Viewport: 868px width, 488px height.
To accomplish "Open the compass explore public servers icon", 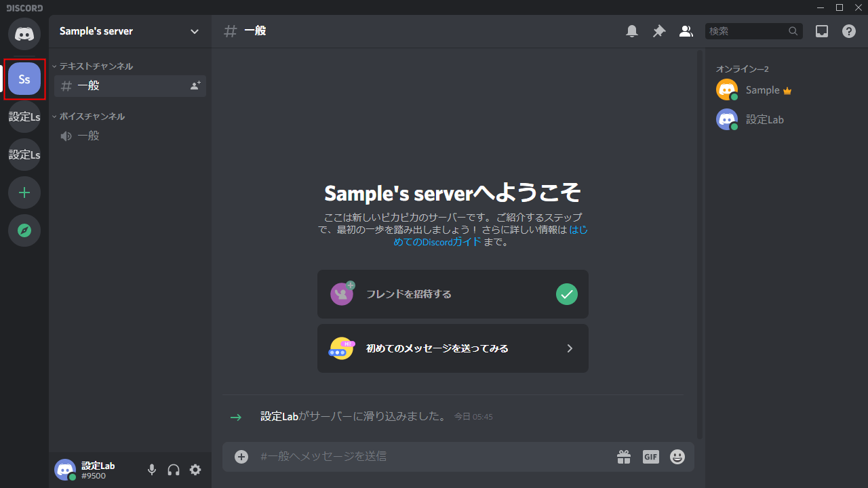I will coord(24,230).
